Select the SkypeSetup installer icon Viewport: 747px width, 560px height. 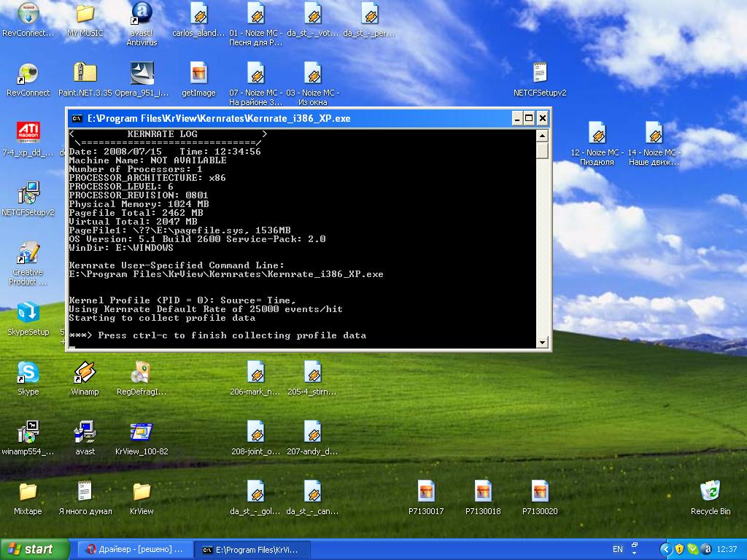point(28,314)
